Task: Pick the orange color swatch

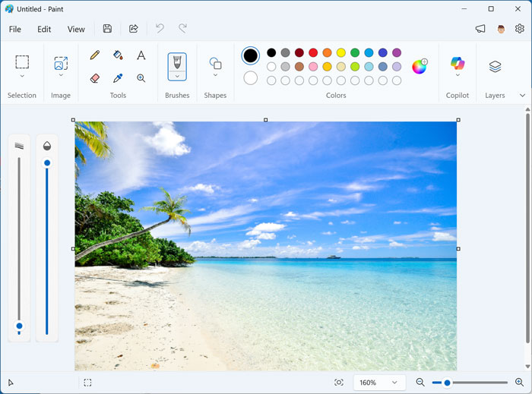Action: click(x=327, y=52)
